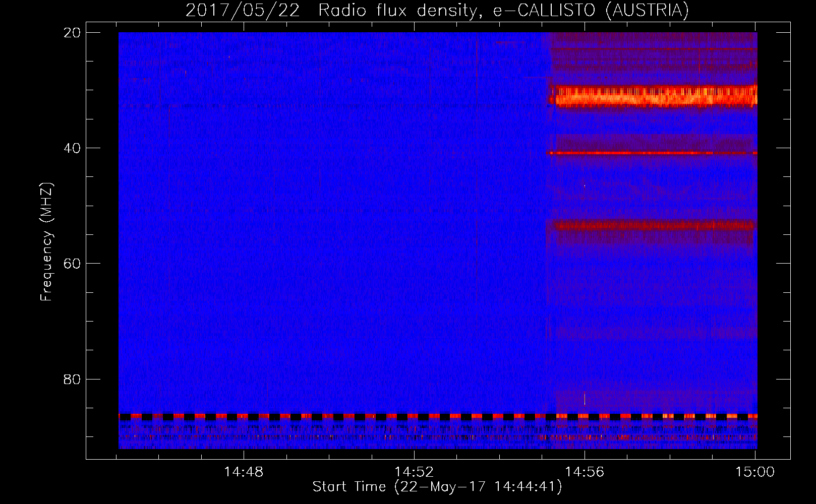Click the '60' frequency tick label

click(72, 264)
